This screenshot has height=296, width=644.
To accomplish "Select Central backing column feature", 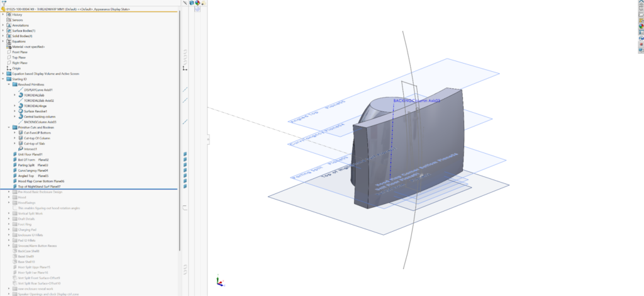I will click(x=40, y=117).
